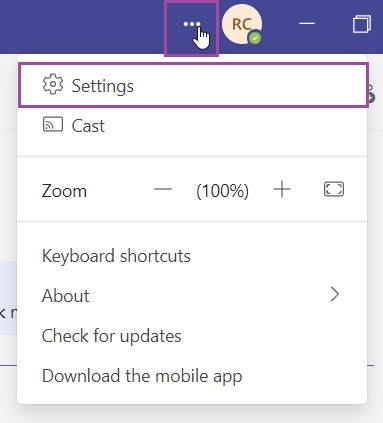Open Keyboard shortcuts
This screenshot has width=383, height=423.
pyautogui.click(x=192, y=256)
